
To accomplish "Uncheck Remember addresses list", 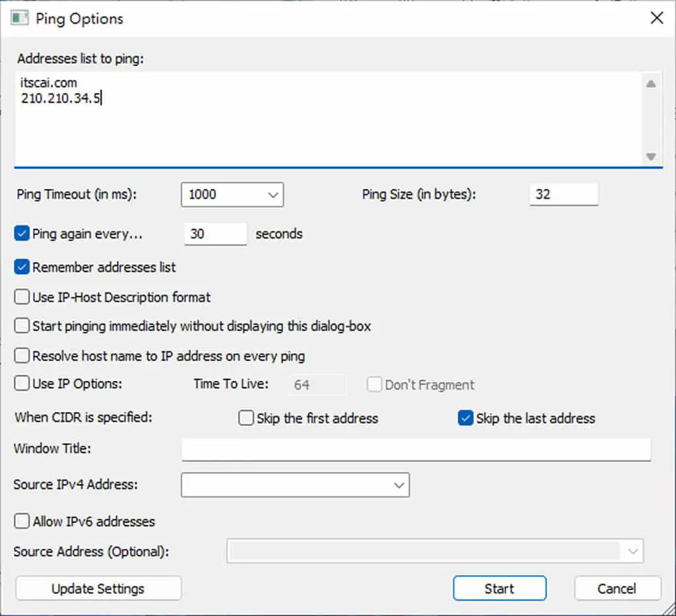I will point(22,267).
